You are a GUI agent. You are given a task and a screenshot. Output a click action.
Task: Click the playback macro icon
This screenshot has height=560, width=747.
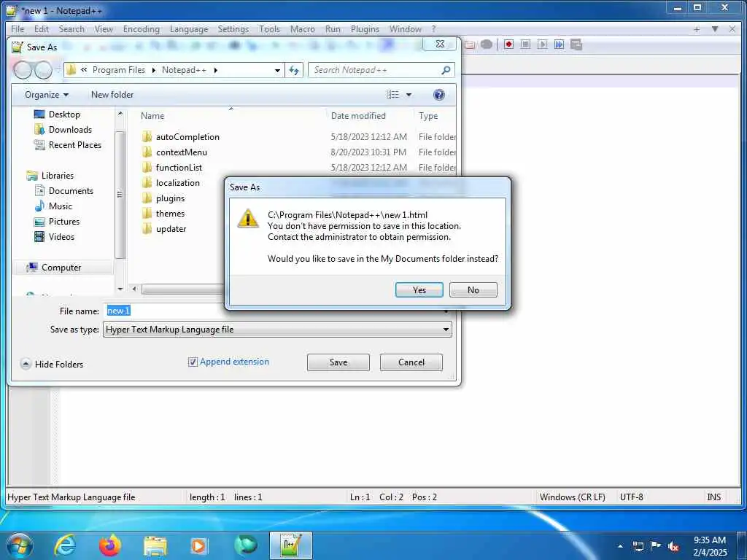click(542, 44)
